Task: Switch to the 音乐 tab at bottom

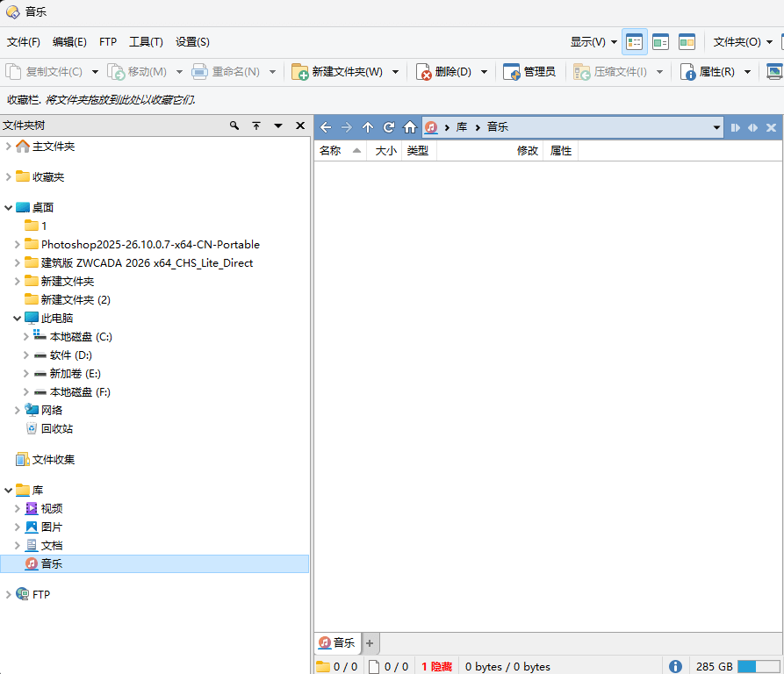Action: (337, 642)
